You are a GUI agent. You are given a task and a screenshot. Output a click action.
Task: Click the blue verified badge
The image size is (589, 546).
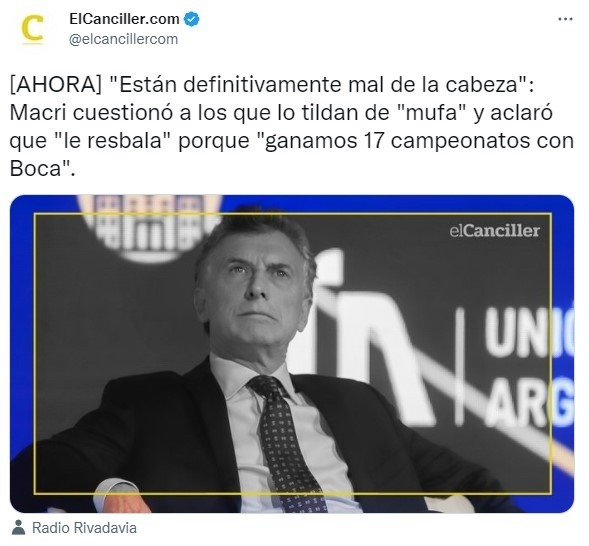tap(191, 19)
